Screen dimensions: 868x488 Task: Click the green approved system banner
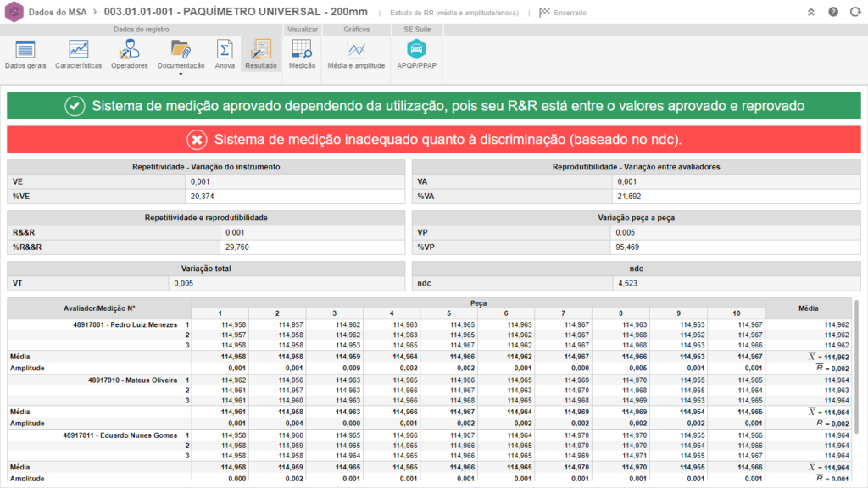click(x=434, y=106)
